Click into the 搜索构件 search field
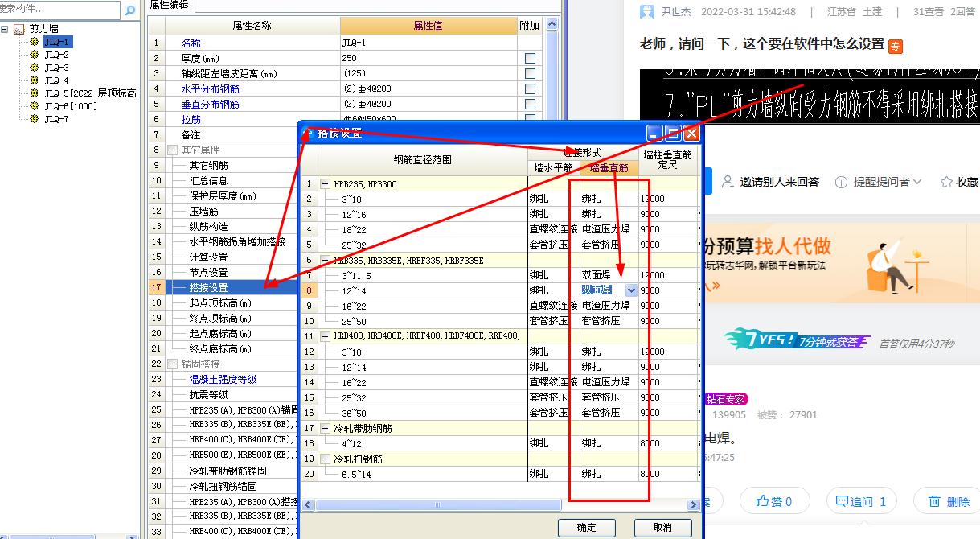Viewport: 980px width, 539px height. pyautogui.click(x=60, y=10)
